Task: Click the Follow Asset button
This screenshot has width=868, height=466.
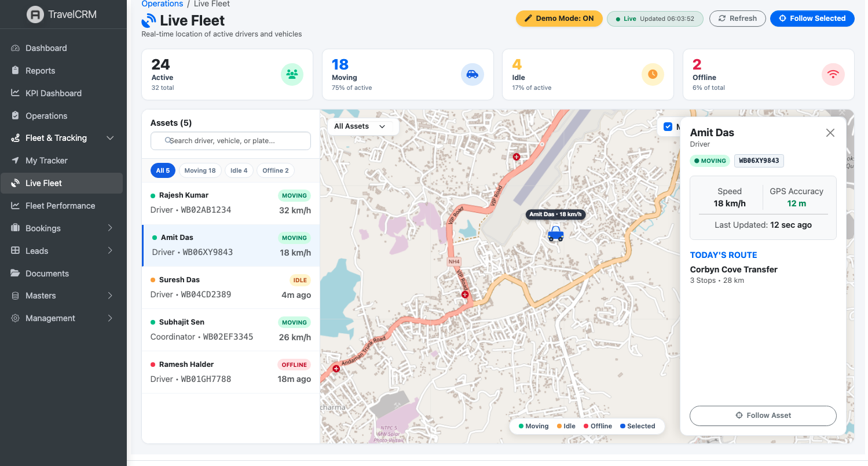Action: click(x=763, y=416)
